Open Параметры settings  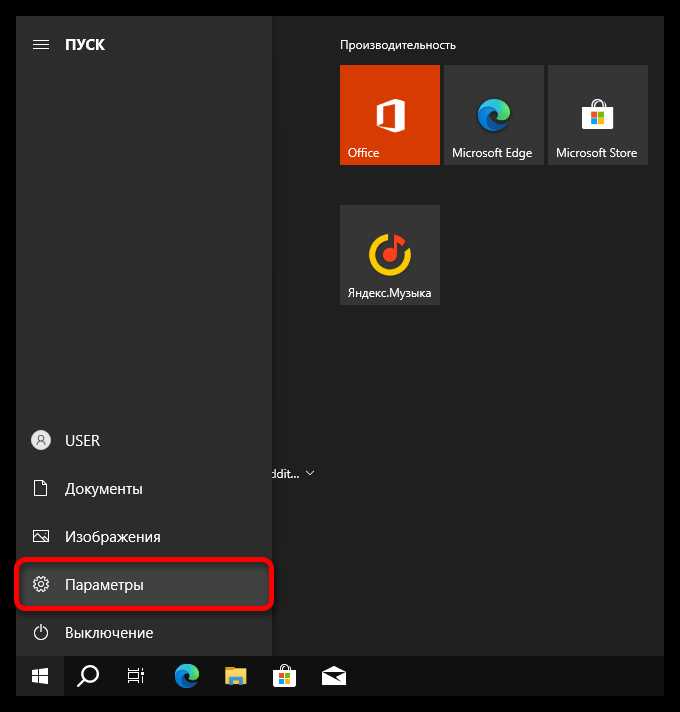tap(144, 584)
